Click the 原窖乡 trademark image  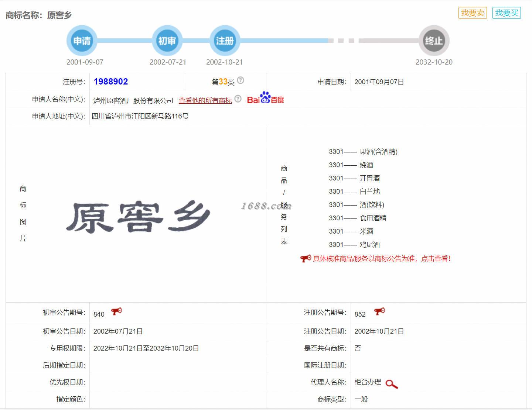(138, 216)
